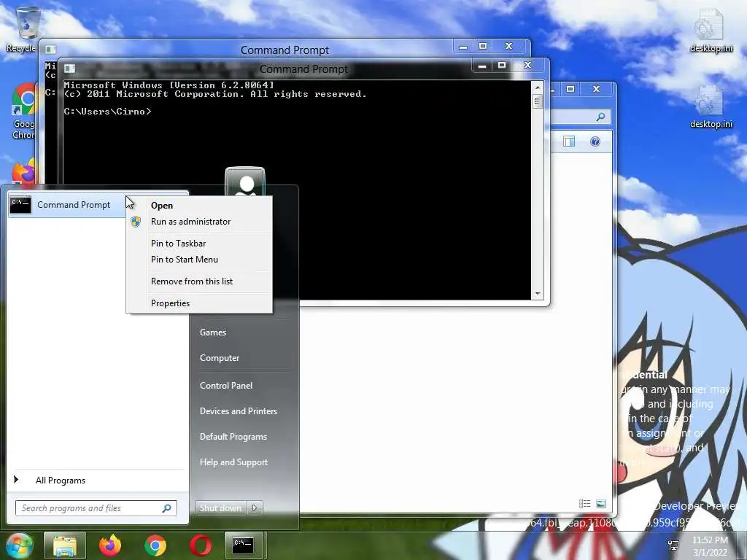The height and width of the screenshot is (560, 747).
Task: Select Run as administrator
Action: (x=190, y=222)
